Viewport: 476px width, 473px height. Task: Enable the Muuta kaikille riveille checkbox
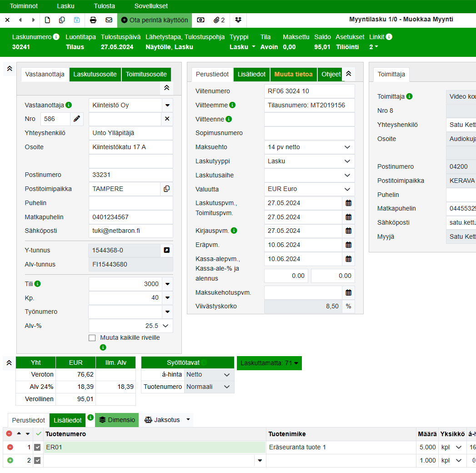(x=92, y=338)
